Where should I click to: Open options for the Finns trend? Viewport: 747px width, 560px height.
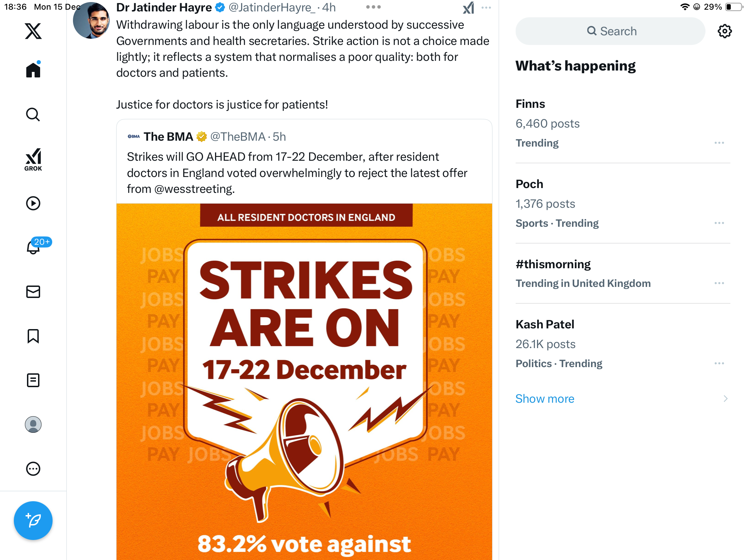tap(719, 143)
